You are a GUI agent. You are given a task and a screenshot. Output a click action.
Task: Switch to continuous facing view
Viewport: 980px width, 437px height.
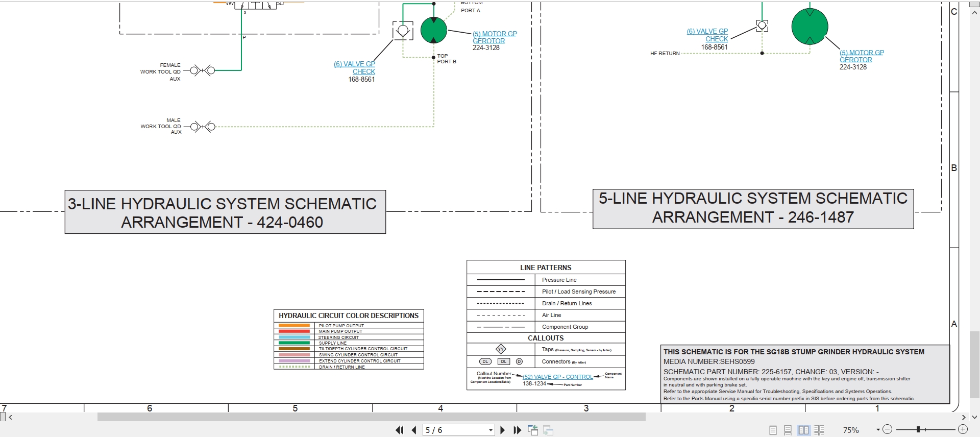pyautogui.click(x=819, y=430)
